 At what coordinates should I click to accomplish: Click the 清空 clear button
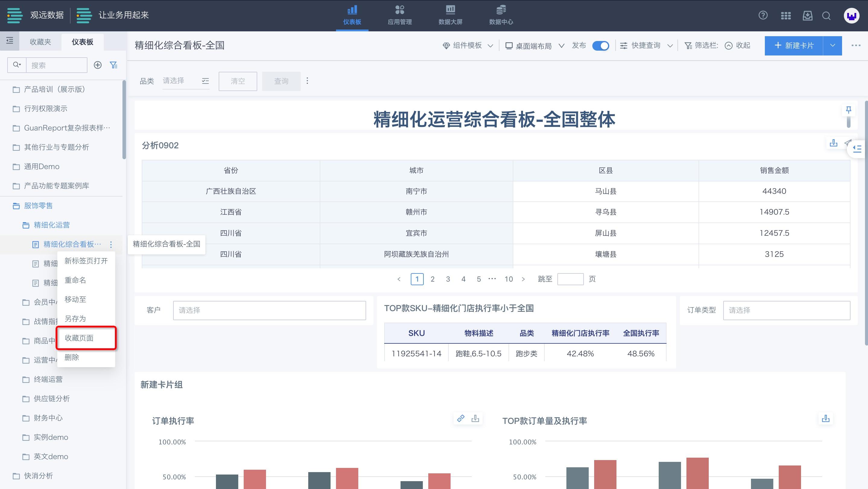(x=238, y=81)
